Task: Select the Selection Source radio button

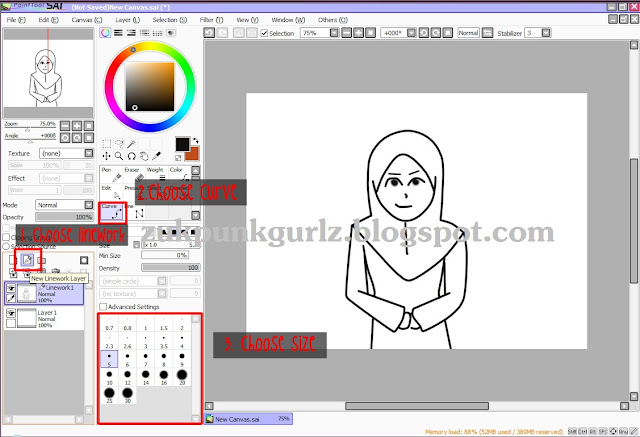Action: pos(6,246)
